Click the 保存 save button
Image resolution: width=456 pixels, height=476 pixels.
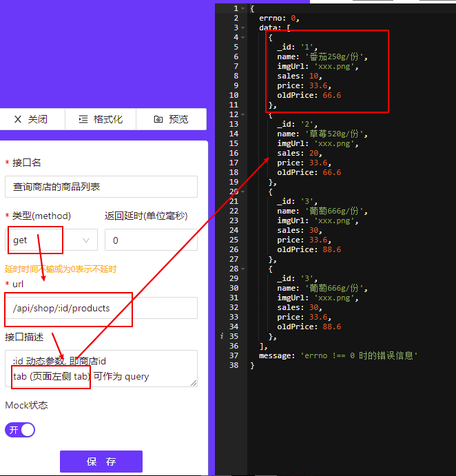(x=101, y=462)
